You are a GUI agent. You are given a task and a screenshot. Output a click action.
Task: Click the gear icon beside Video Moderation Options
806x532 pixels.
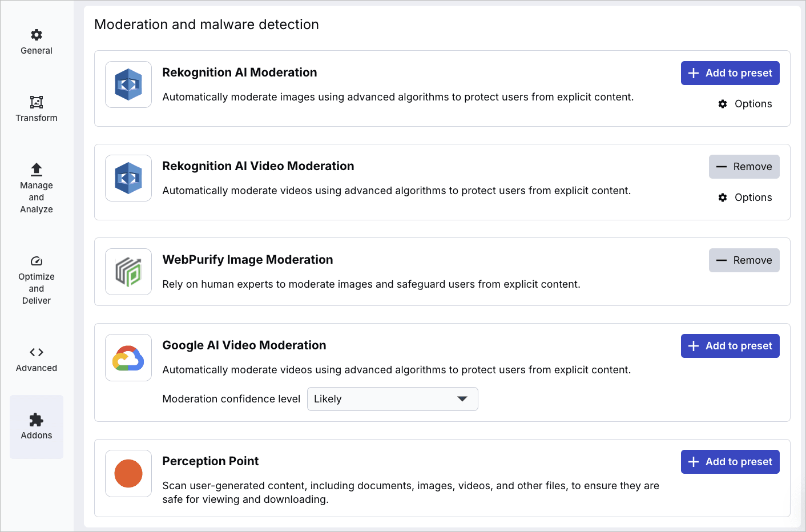[723, 198]
